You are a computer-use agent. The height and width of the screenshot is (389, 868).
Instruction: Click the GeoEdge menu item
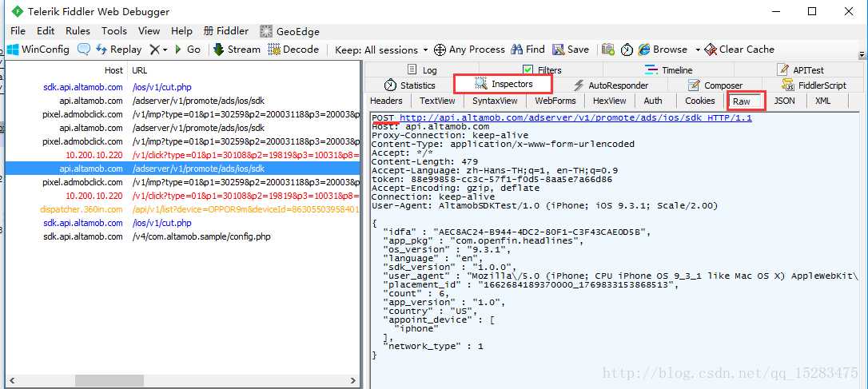(x=289, y=31)
